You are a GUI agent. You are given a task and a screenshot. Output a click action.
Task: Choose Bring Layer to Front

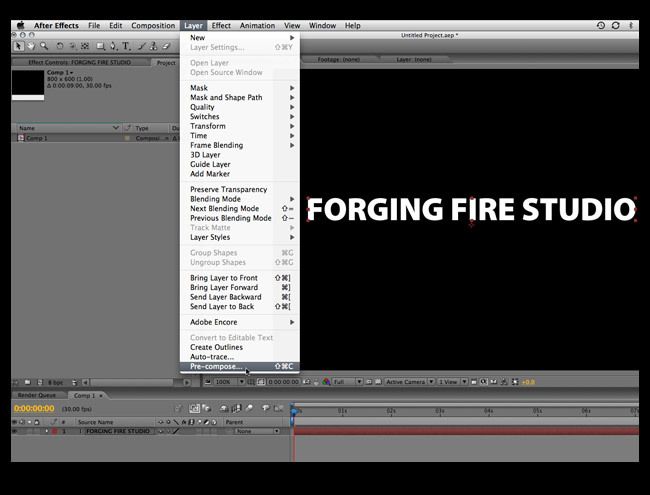pos(240,278)
